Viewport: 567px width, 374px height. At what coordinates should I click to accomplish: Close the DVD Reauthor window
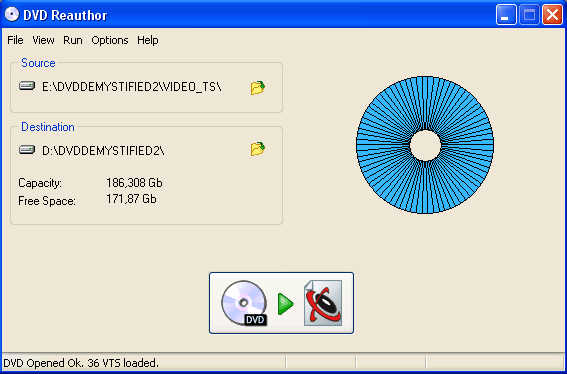point(552,15)
